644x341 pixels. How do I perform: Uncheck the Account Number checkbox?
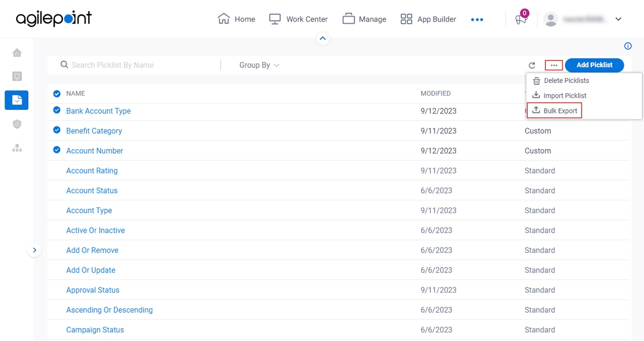(57, 150)
